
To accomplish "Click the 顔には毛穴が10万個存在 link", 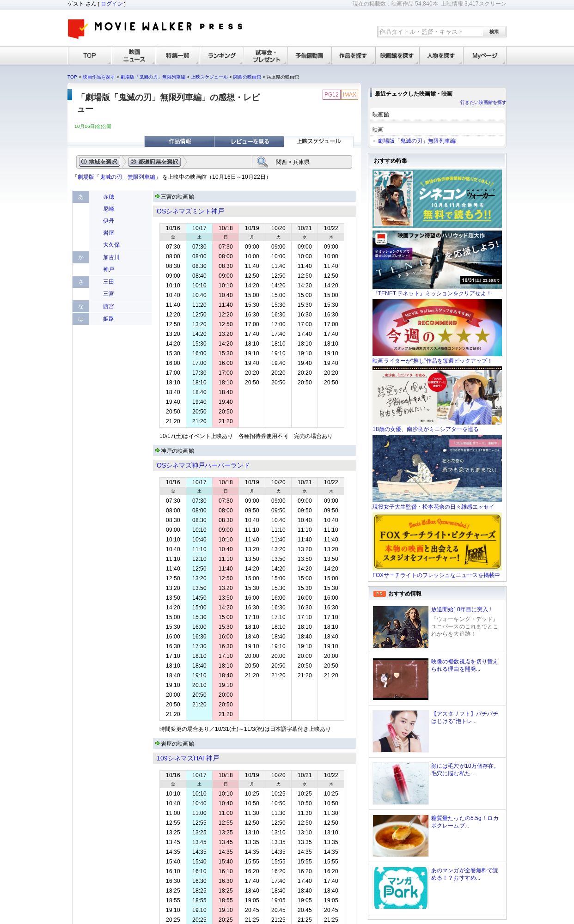I will (464, 770).
